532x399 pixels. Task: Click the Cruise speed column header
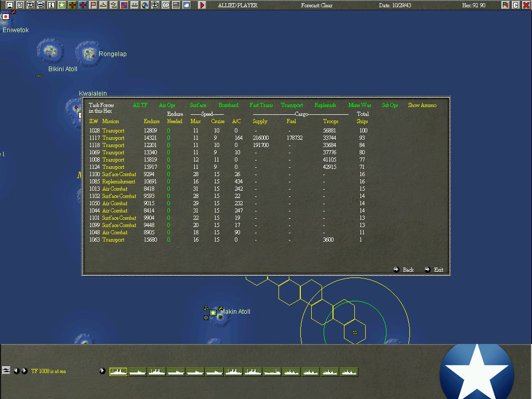click(218, 122)
